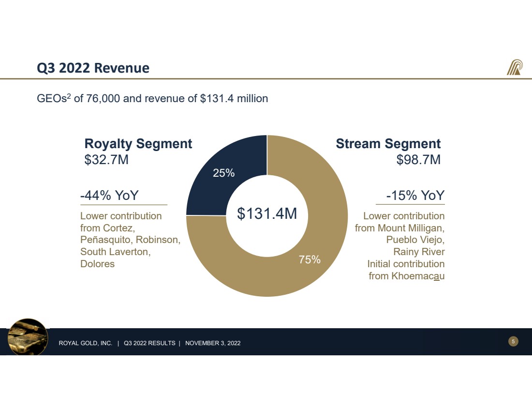Select the "Royalty Segment" heading
Screen dimensions: 532x411
(138, 144)
